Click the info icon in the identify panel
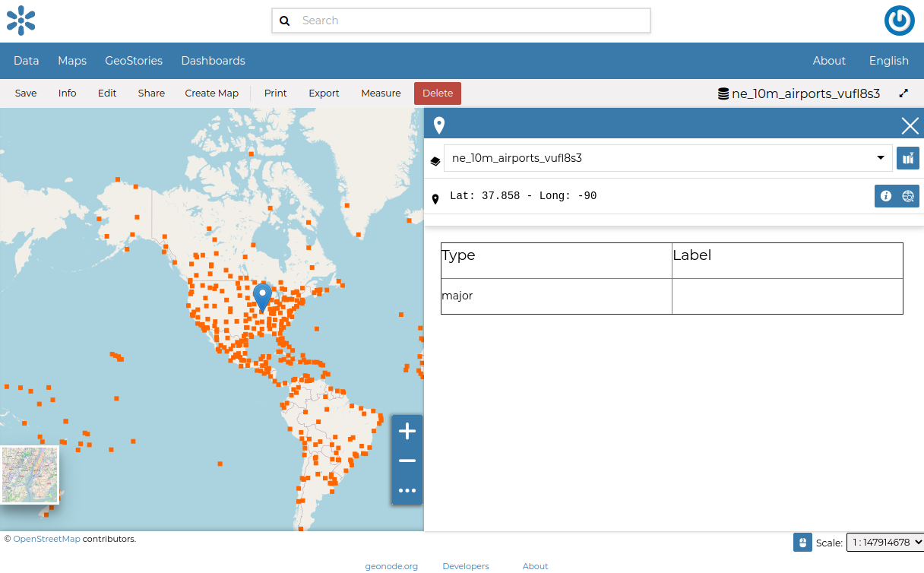The width and height of the screenshot is (924, 573). point(885,195)
